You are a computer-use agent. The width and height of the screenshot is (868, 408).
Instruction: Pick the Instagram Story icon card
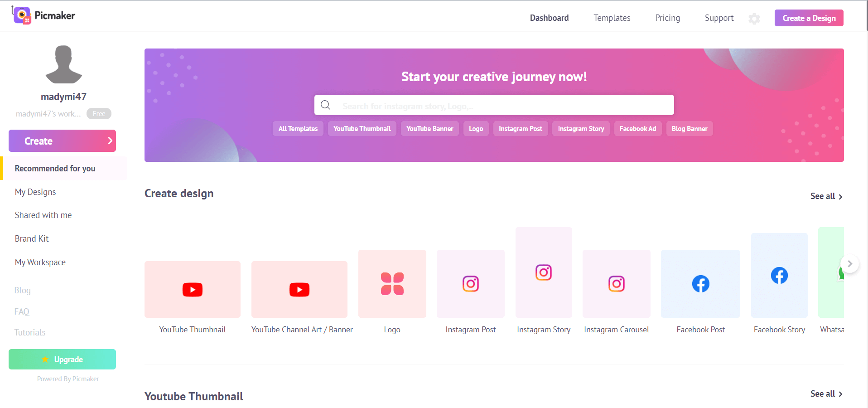coord(544,272)
